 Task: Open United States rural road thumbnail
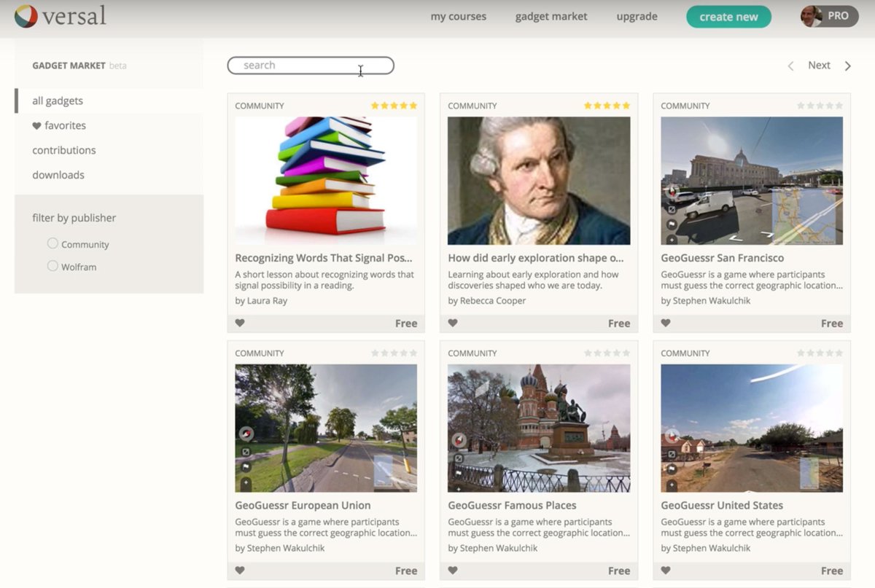click(752, 428)
